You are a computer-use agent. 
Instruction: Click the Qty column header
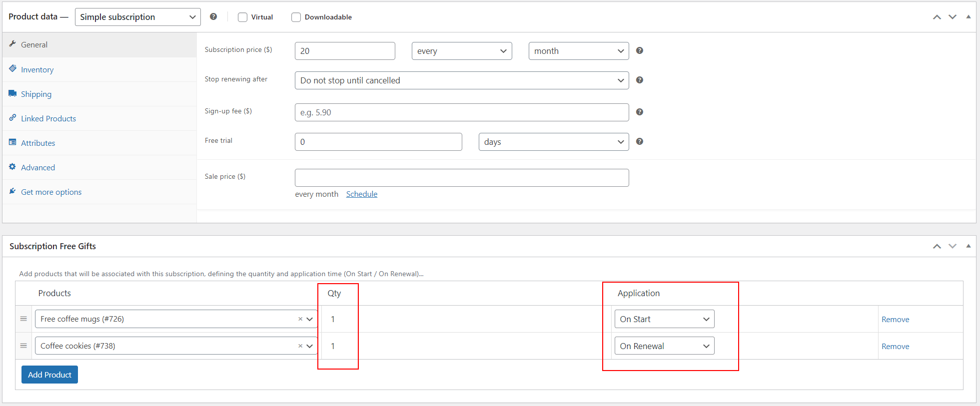[x=334, y=293]
